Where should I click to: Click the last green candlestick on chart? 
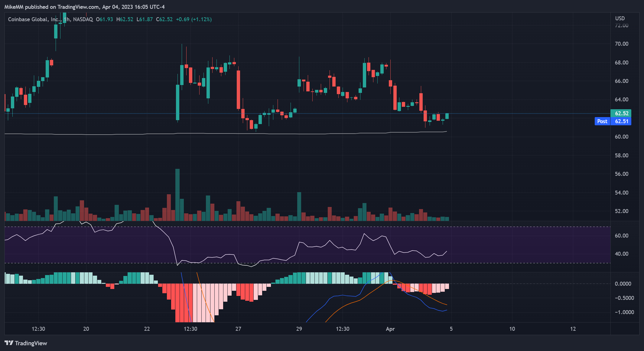pyautogui.click(x=447, y=116)
